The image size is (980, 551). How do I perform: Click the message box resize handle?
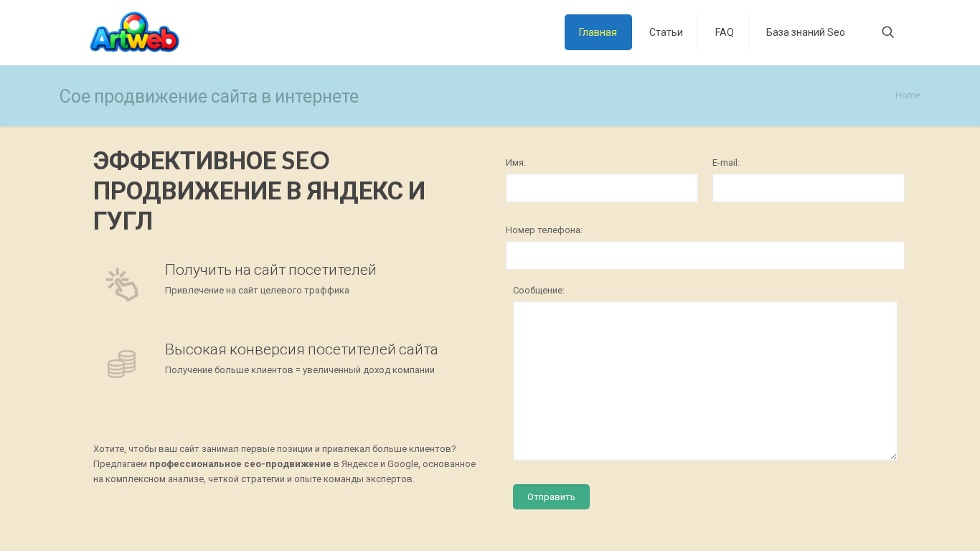pos(892,456)
